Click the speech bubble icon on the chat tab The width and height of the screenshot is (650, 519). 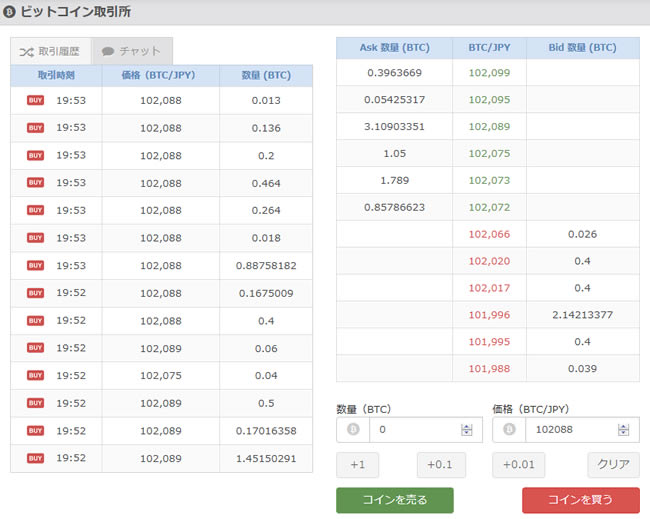[x=108, y=51]
